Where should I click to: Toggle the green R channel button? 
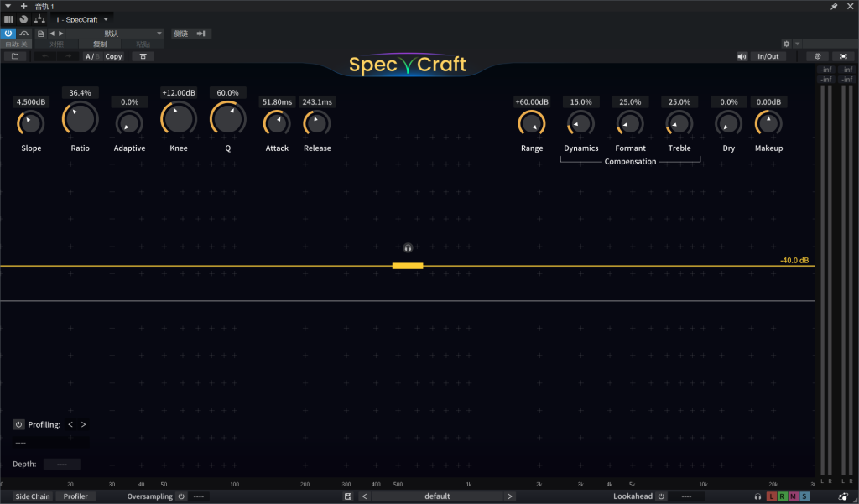pos(783,496)
